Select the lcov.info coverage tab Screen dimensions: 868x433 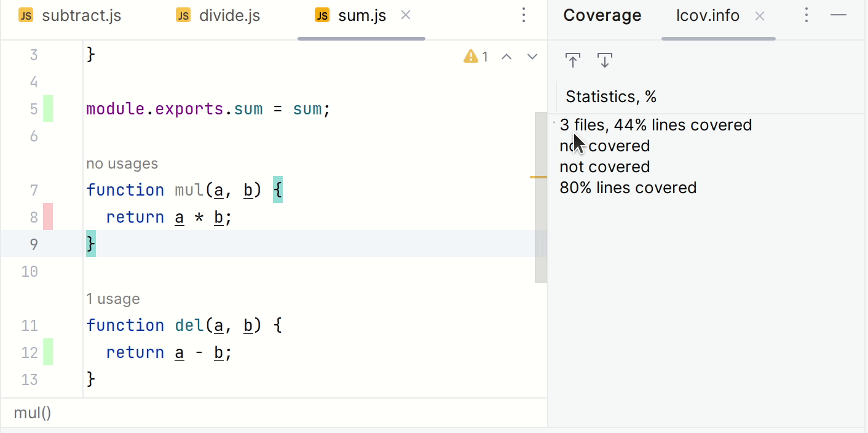[708, 16]
